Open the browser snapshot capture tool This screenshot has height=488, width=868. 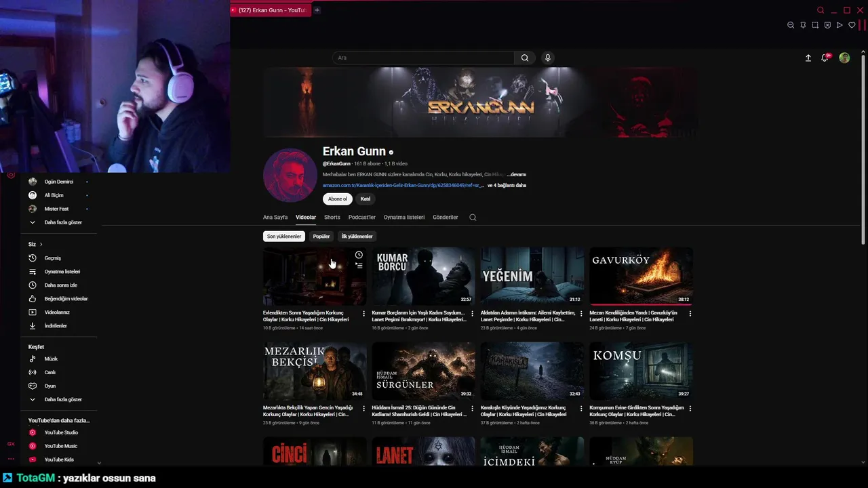click(815, 25)
